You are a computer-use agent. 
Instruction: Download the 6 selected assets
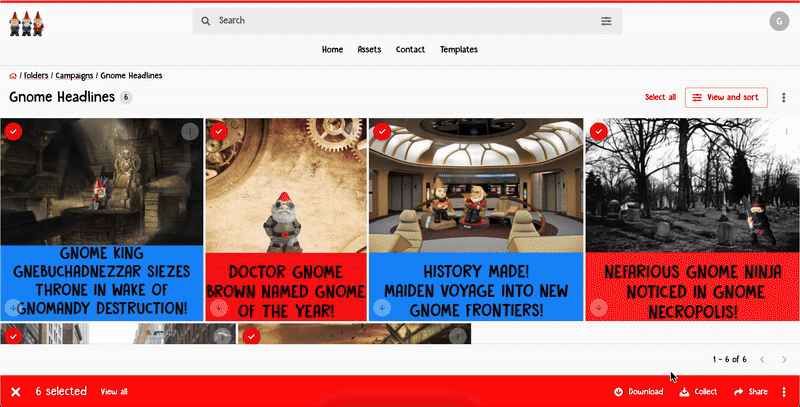pos(639,392)
